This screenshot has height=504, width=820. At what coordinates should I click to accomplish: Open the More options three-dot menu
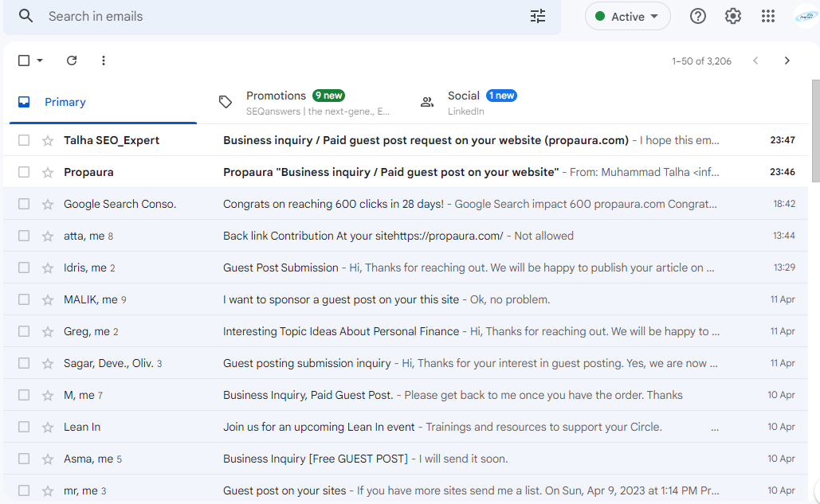click(103, 61)
